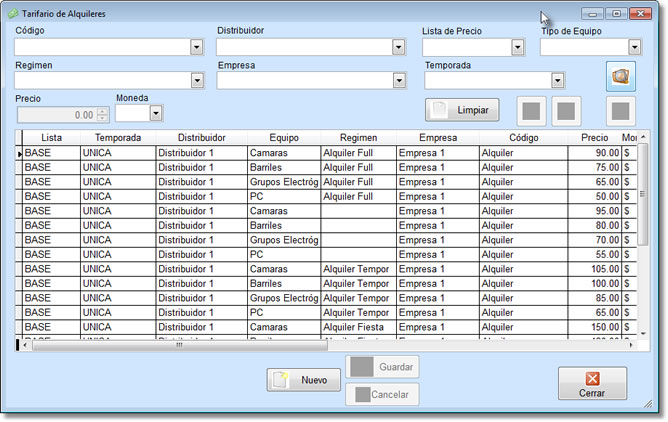Click the Nuevo button to add a record
The height and width of the screenshot is (422, 668).
pyautogui.click(x=303, y=380)
